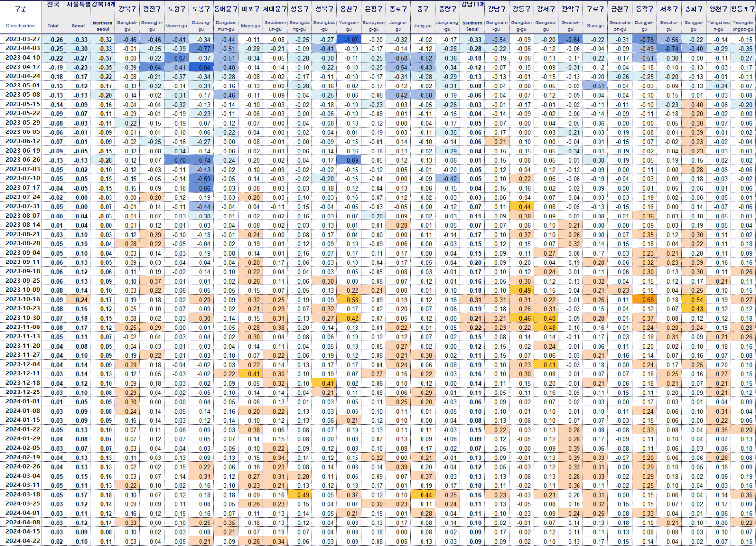Select the 2023-12-25 date cell

tap(21, 392)
